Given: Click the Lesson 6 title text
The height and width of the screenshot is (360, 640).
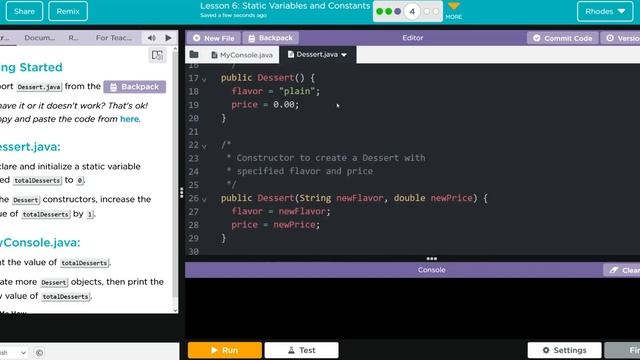Looking at the screenshot, I should point(285,6).
